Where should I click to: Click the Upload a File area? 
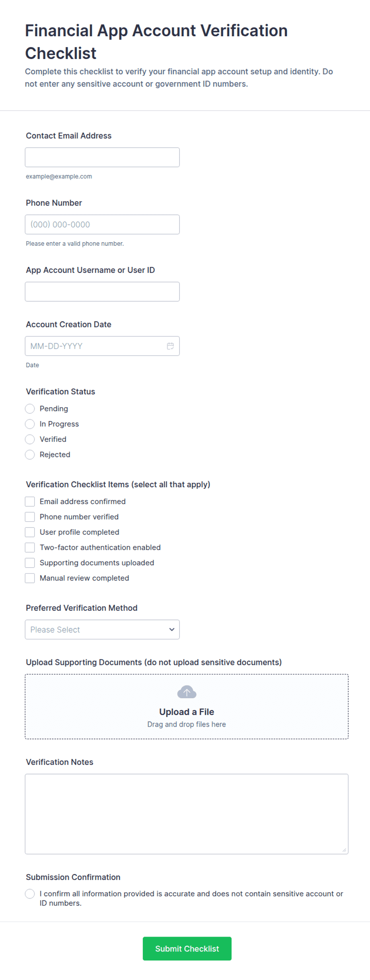(187, 707)
